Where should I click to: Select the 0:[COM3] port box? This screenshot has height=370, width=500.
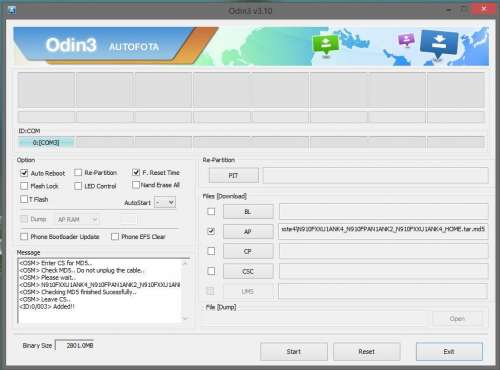46,142
